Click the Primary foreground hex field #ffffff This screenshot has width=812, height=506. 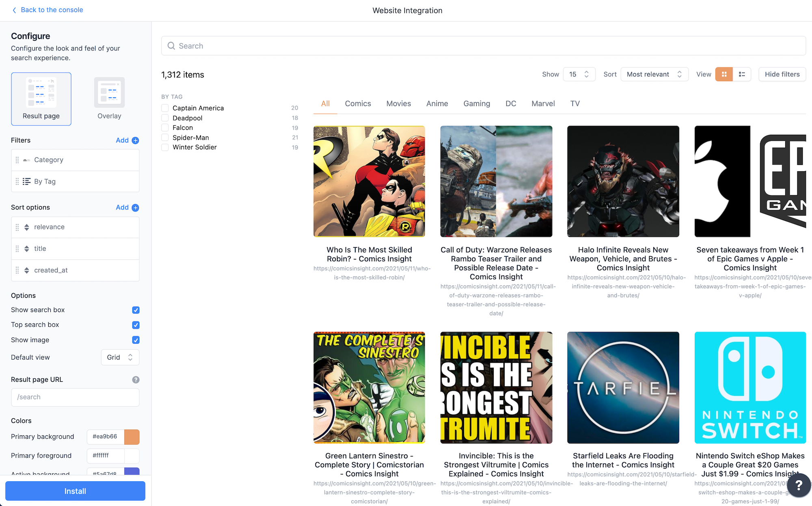pos(106,456)
